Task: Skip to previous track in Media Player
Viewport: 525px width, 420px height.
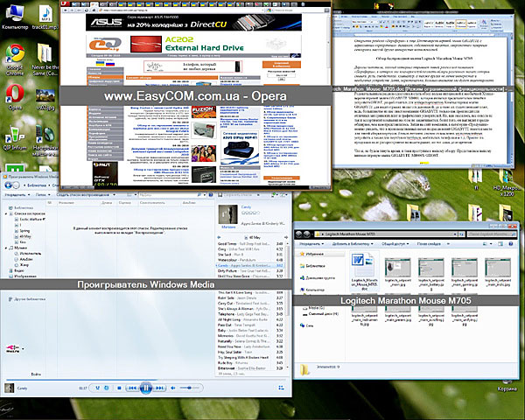Action: [x=133, y=388]
